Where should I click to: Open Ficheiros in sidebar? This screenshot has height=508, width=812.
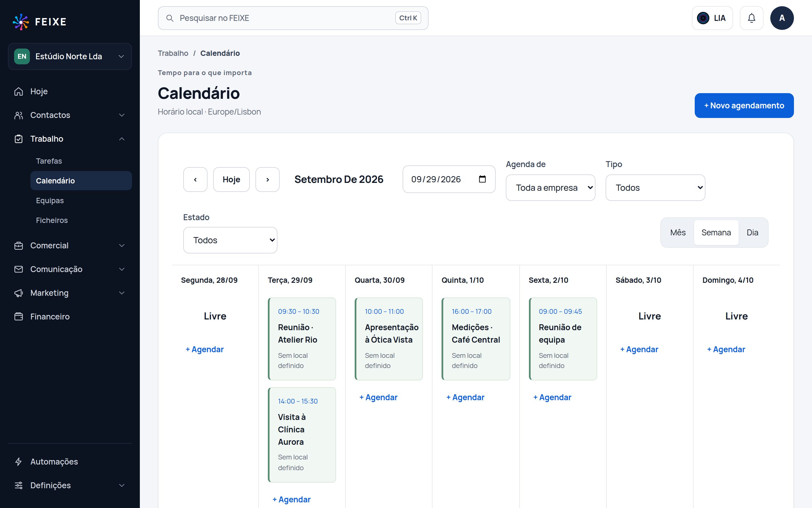point(81,220)
